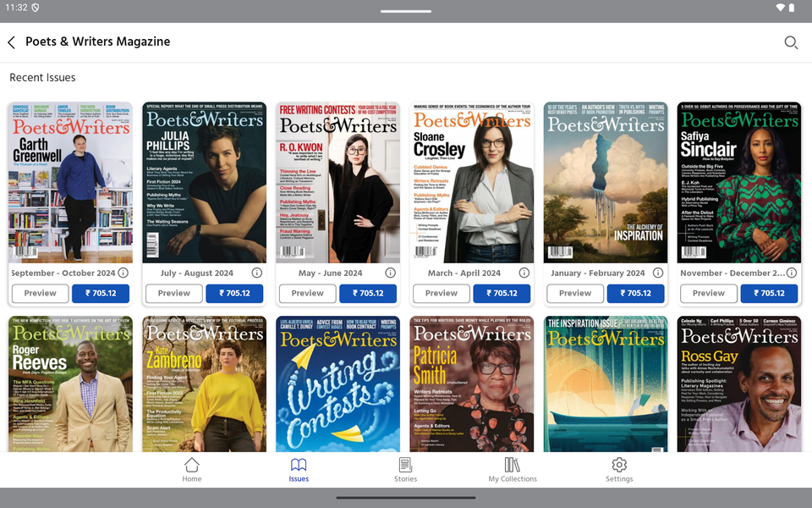Open The Alchemy of Inspiration cover

605,183
